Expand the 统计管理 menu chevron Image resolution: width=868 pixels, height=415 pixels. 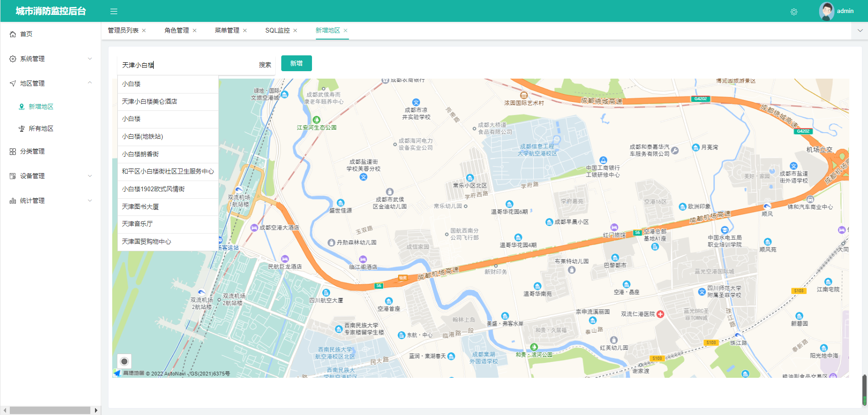[x=90, y=201]
